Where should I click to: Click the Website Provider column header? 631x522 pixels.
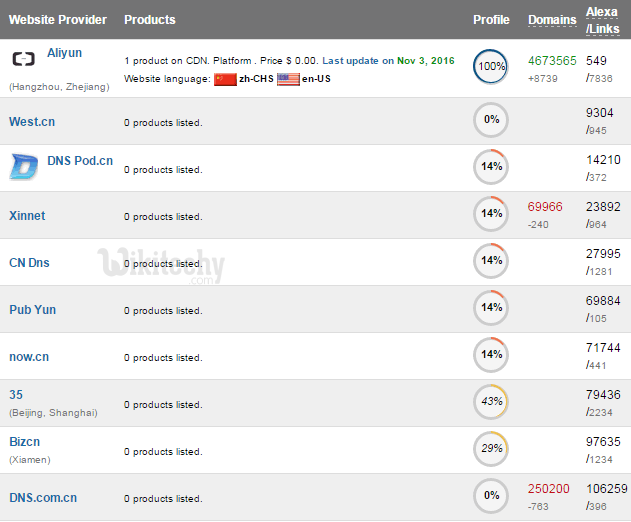[58, 20]
